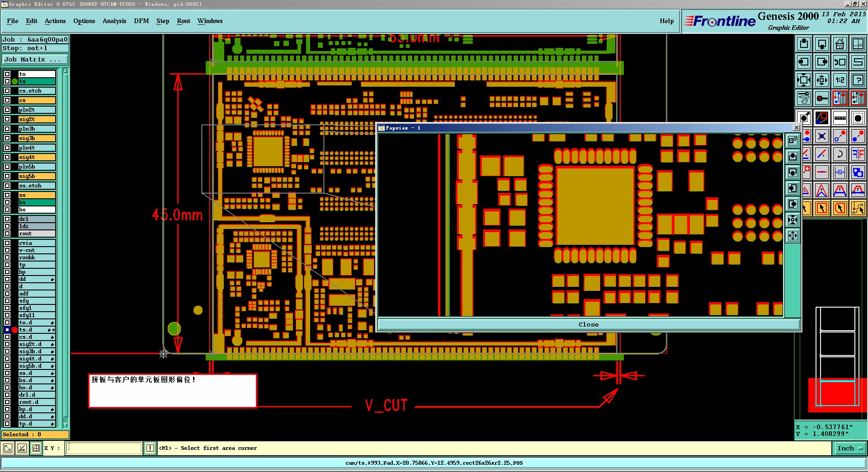Click the layer list scroll down arrow
Screen dimensions: 868x472
coord(66,425)
